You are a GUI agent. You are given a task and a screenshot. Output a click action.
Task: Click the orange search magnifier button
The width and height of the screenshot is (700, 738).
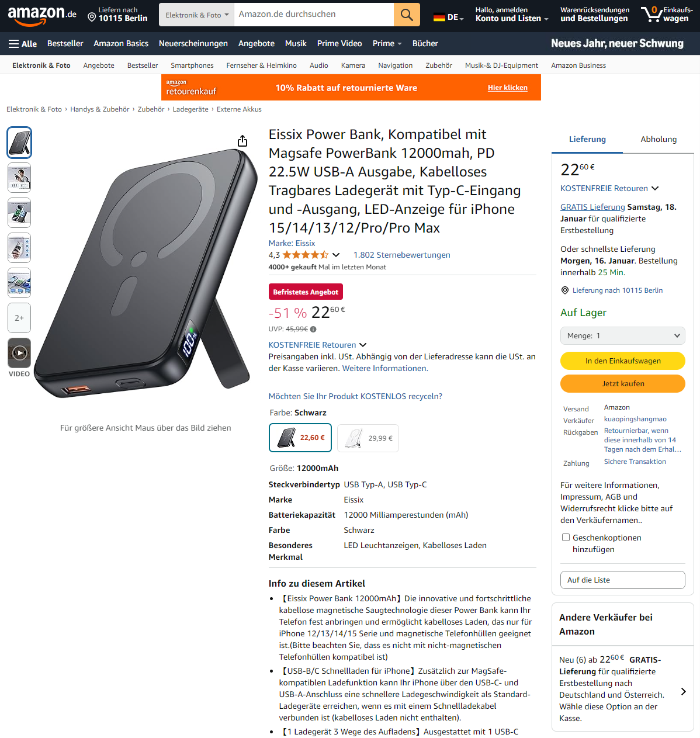click(x=407, y=15)
